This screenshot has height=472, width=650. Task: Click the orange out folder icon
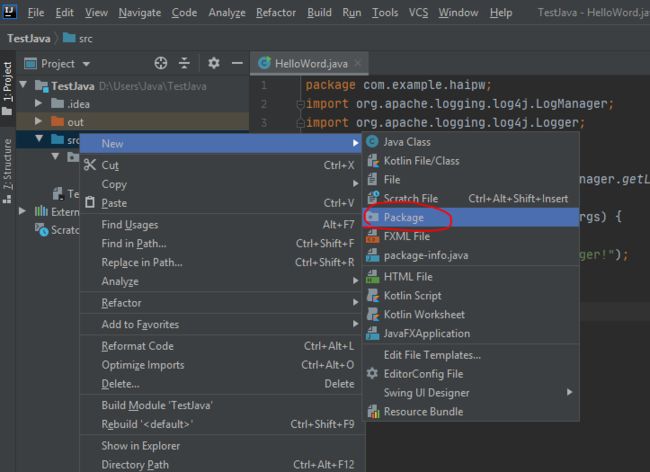(57, 122)
